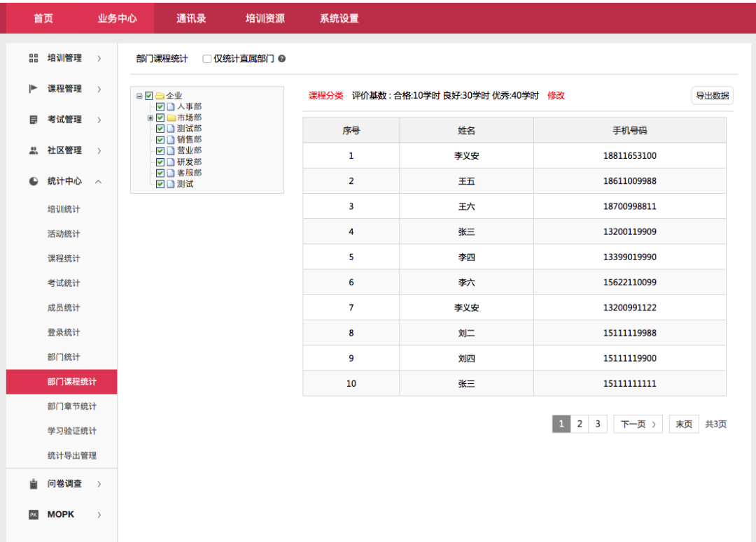
Task: Click the 统计中心 pie chart icon
Action: [x=33, y=181]
